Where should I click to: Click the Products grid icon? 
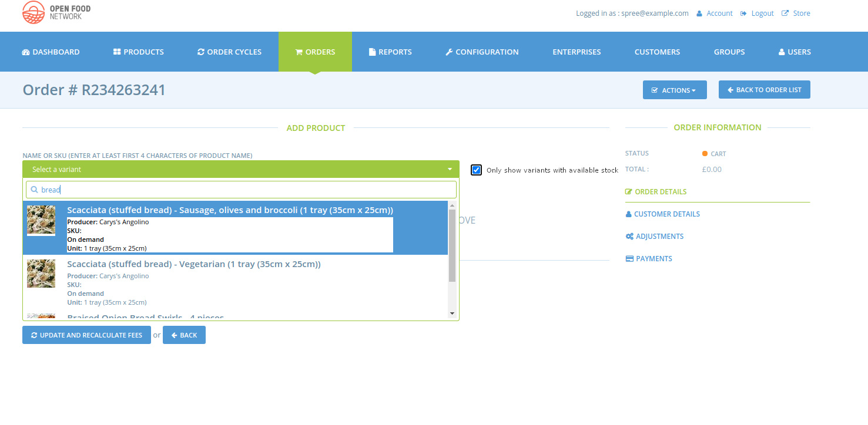point(116,52)
